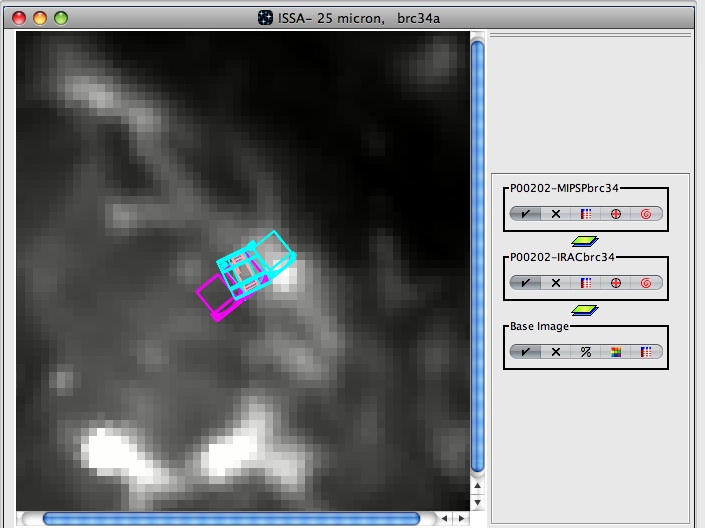
Task: Enable the P00202-MIPSPbrc34 layer checkmark
Action: point(526,214)
